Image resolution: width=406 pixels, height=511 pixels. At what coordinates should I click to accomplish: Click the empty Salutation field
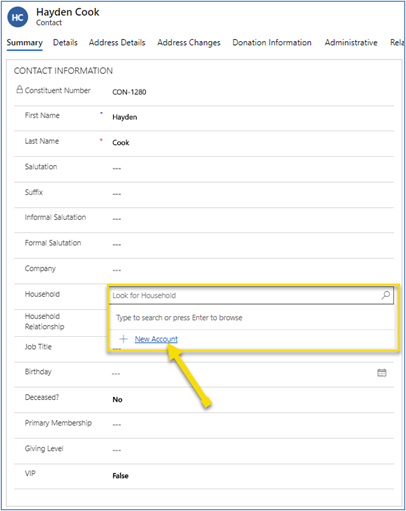pos(117,168)
